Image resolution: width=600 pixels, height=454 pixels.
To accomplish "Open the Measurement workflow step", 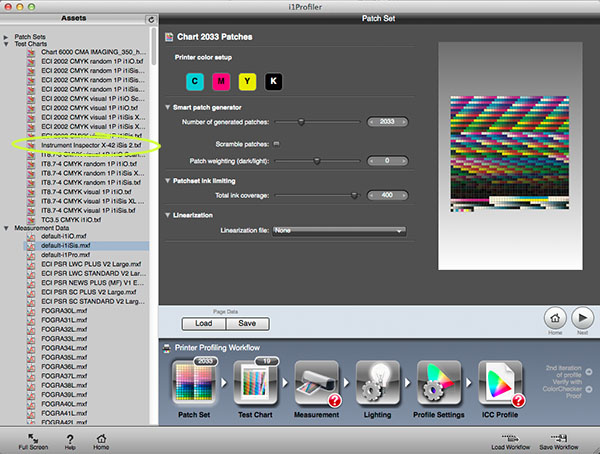I will point(317,383).
